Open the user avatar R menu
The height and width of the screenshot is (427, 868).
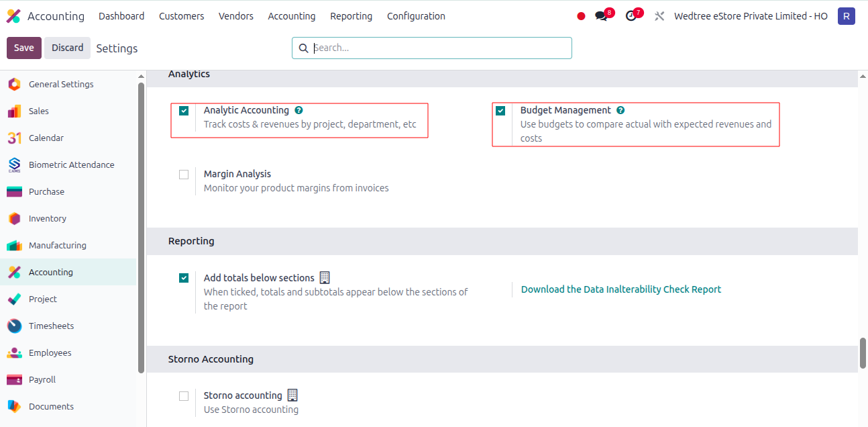846,16
